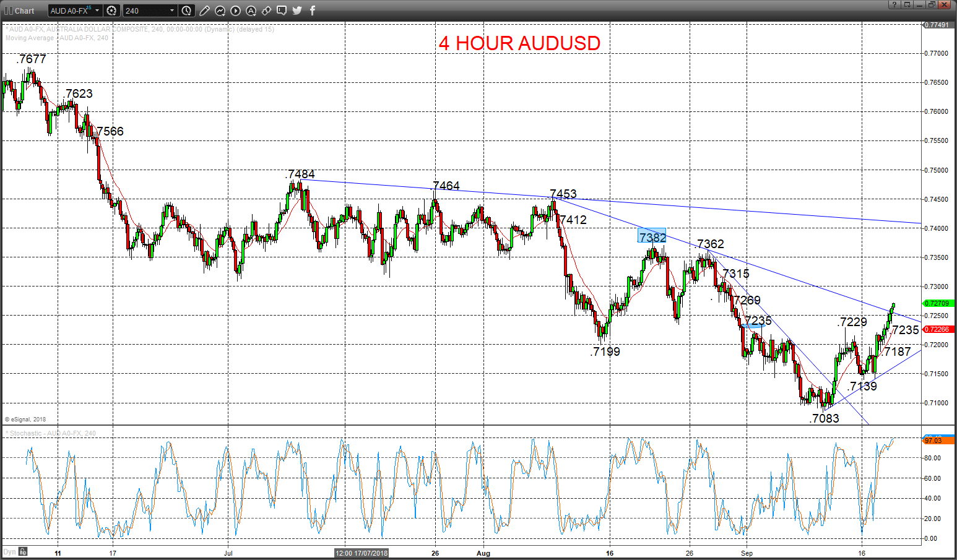
Task: Select the pencil drawing tools icon
Action: click(204, 11)
